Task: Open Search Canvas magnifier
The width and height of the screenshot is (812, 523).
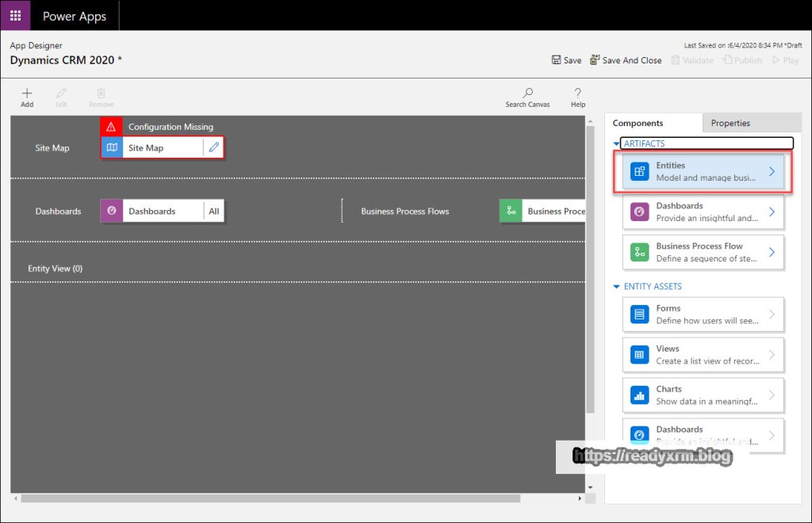Action: click(527, 94)
